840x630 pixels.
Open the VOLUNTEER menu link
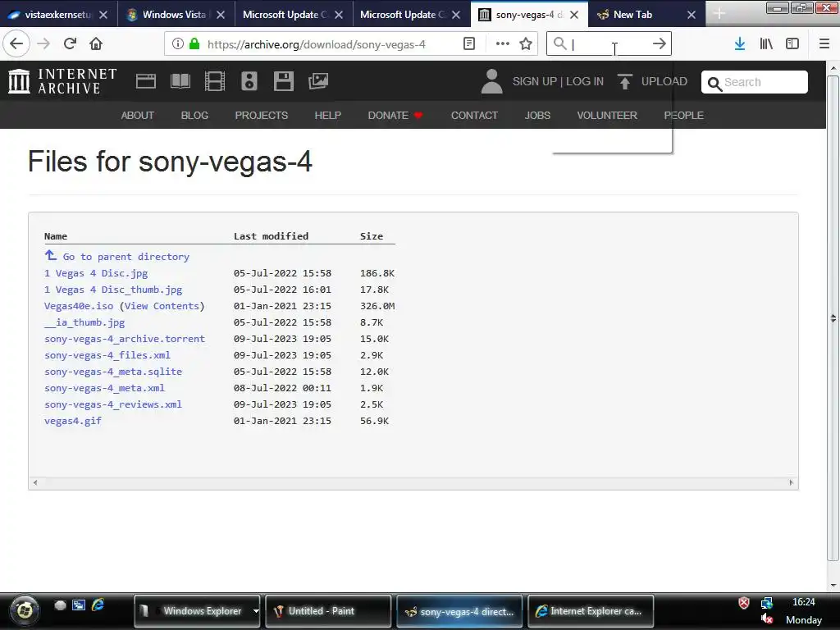click(607, 115)
